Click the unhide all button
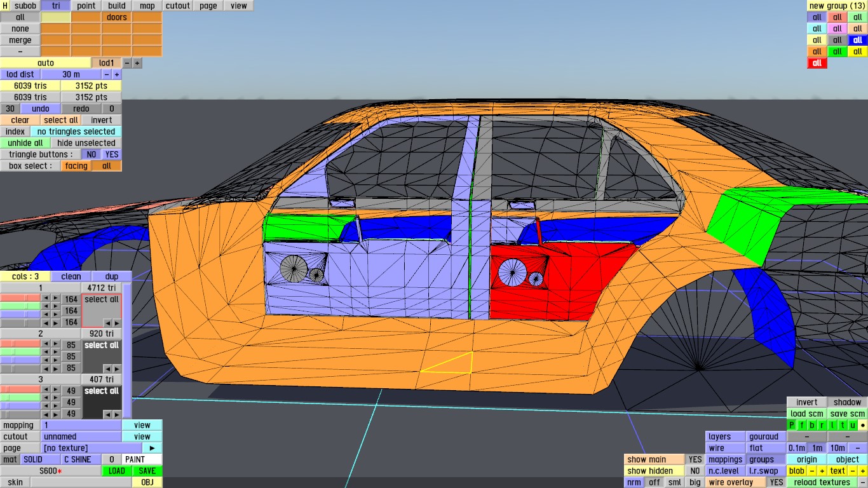Image resolution: width=868 pixels, height=488 pixels. pos(25,143)
